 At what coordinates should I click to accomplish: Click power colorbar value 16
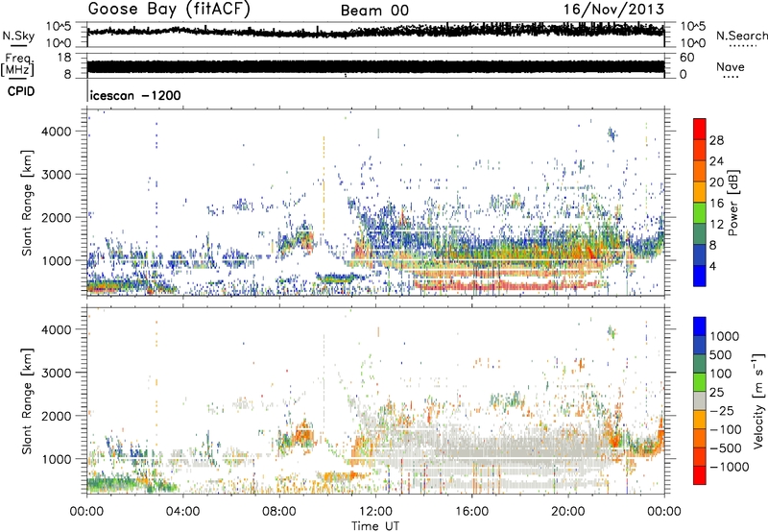click(716, 204)
